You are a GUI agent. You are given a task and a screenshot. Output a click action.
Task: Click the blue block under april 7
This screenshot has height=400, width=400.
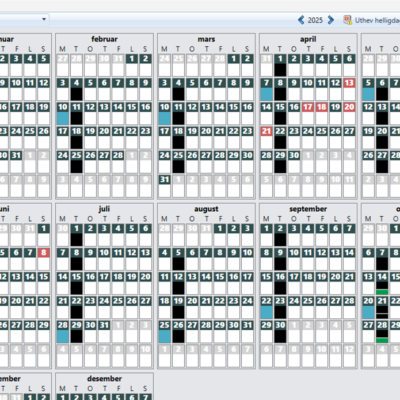[266, 94]
